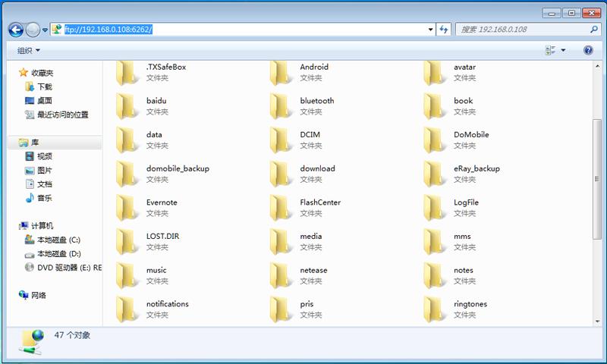607x364 pixels.
Task: Click the refresh button beside address bar
Action: click(x=445, y=30)
